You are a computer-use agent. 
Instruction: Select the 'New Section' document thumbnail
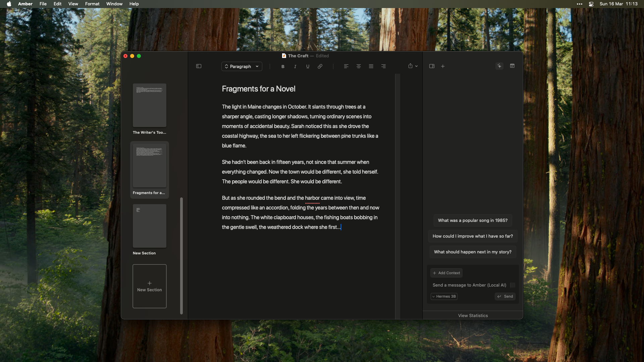149,226
